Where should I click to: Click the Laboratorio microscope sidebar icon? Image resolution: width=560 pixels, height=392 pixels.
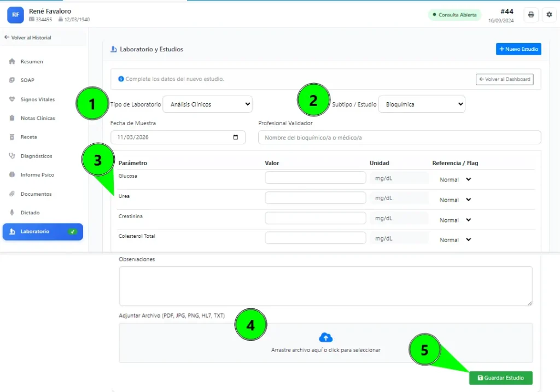[x=12, y=231]
